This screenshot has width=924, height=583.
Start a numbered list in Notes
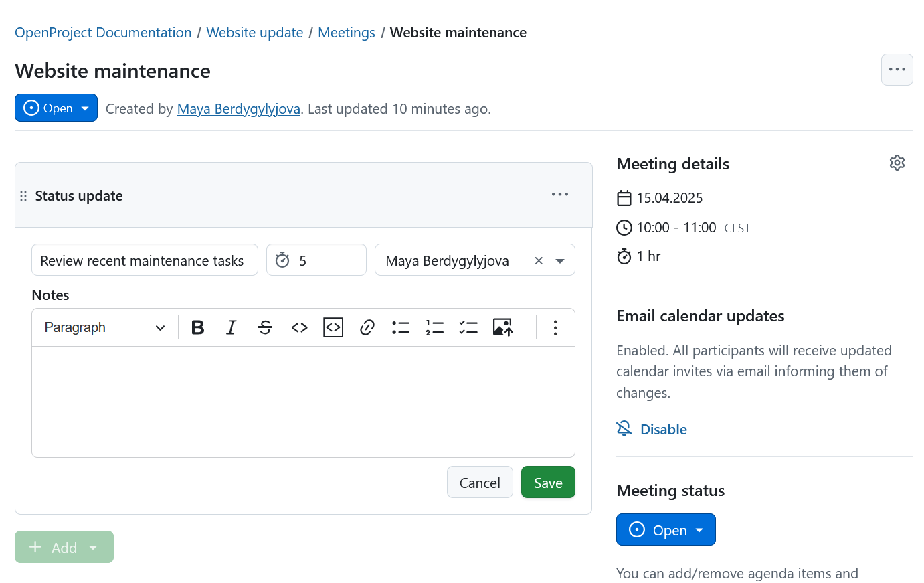click(434, 327)
